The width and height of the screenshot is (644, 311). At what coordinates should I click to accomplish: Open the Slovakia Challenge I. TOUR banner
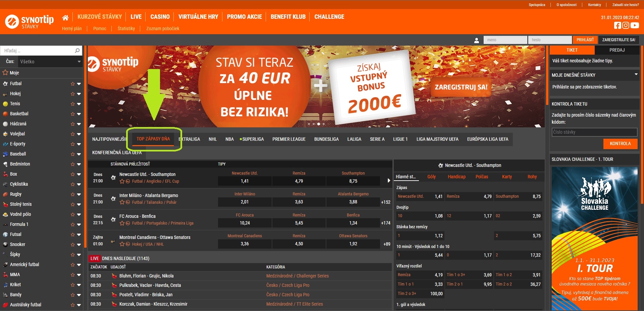(594, 239)
